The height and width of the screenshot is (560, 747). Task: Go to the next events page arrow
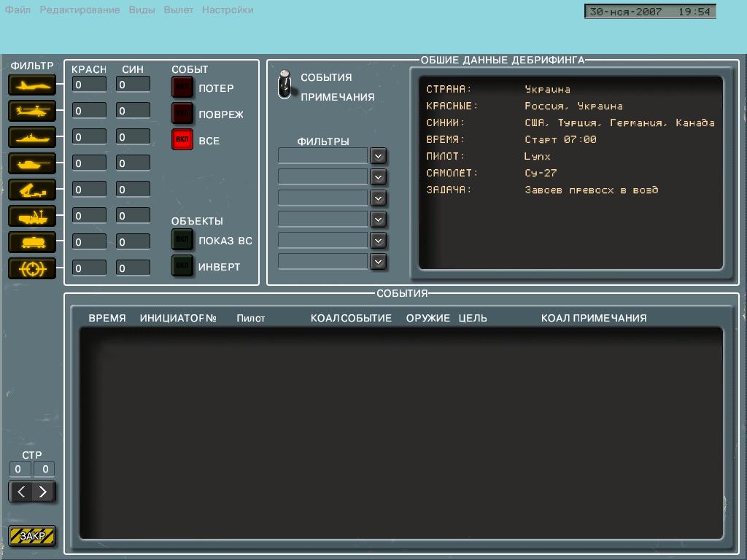pos(43,492)
